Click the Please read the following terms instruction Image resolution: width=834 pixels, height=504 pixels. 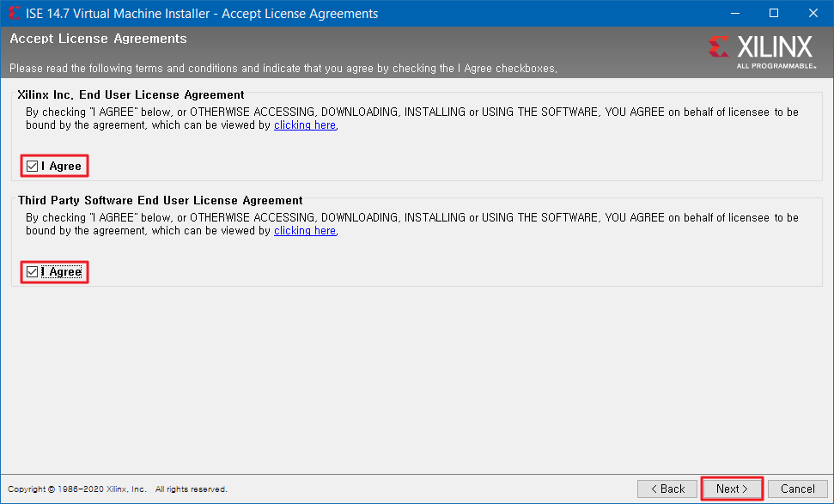283,68
